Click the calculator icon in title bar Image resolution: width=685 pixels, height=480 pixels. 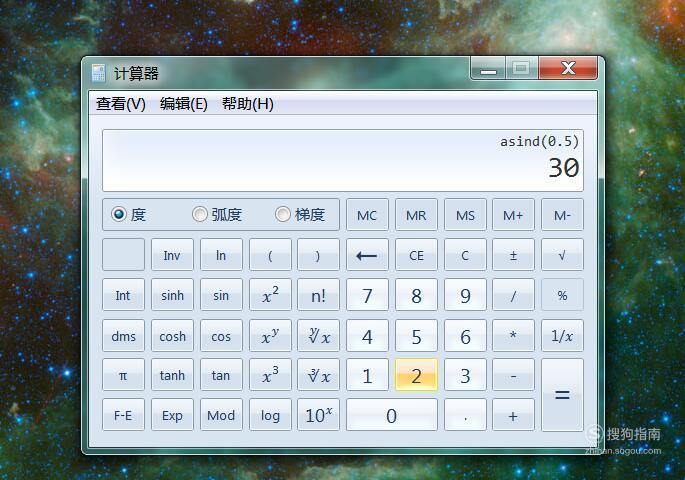[x=98, y=73]
